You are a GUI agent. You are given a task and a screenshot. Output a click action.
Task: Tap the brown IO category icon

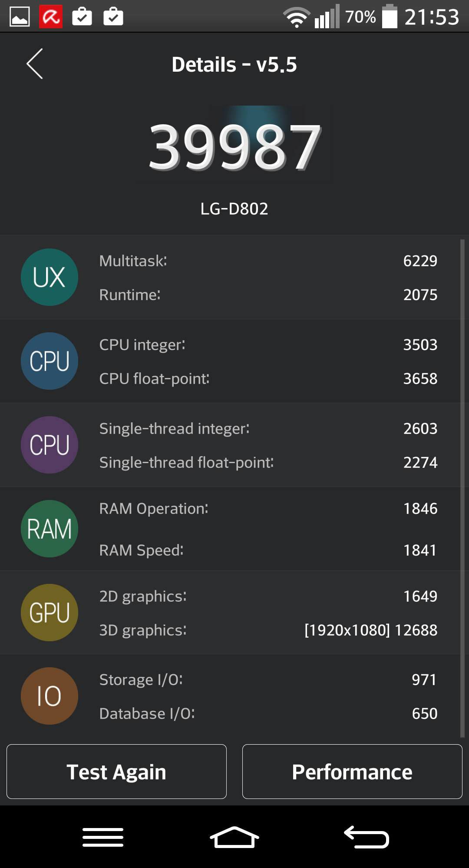50,696
